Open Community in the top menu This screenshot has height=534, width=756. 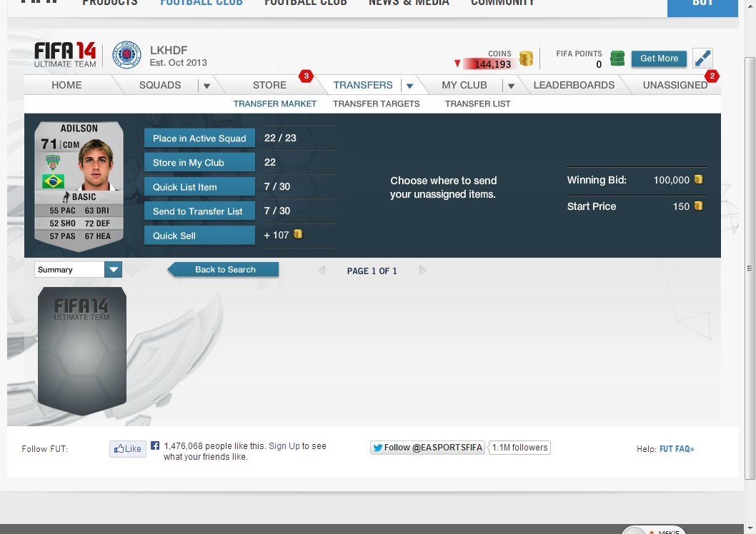pos(503,3)
